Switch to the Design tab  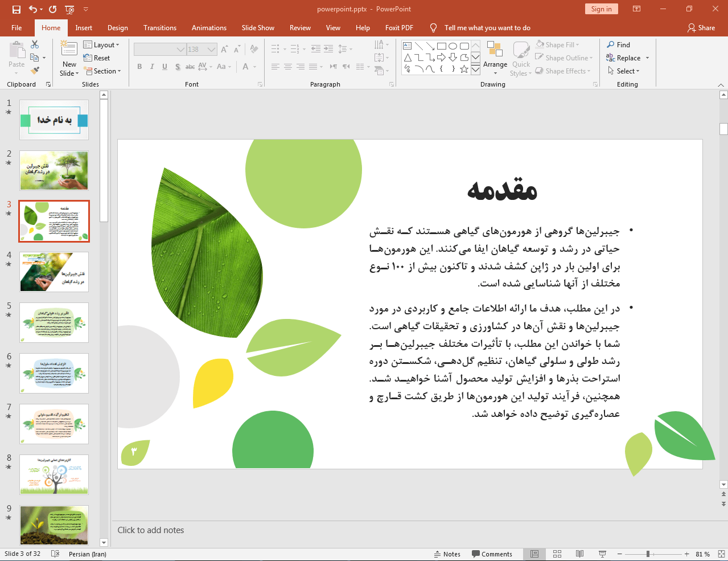[118, 28]
